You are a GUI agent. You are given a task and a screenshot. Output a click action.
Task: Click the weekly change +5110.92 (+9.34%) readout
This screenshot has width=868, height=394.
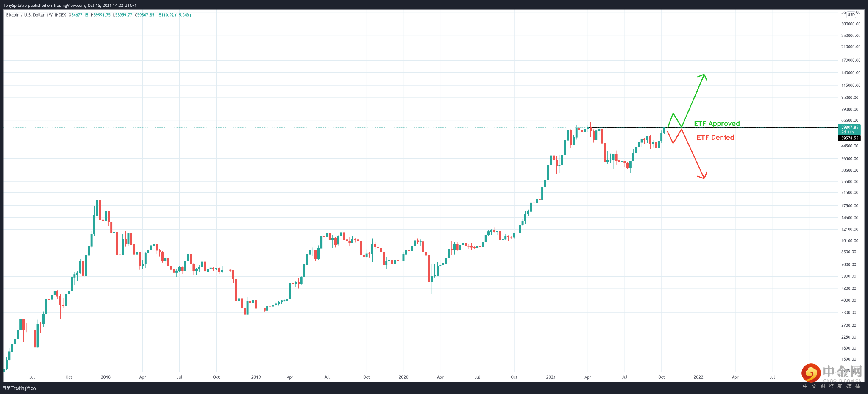point(174,15)
